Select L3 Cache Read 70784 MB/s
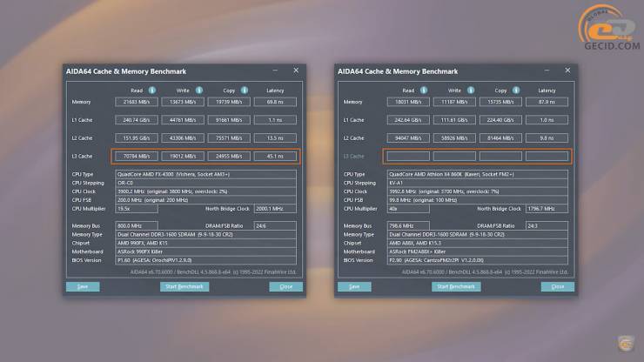 pos(137,156)
